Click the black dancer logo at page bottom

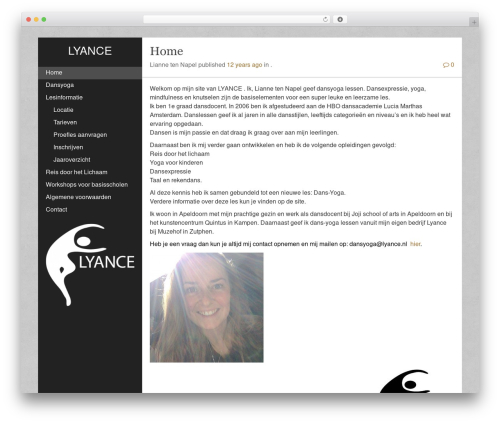pyautogui.click(x=404, y=381)
